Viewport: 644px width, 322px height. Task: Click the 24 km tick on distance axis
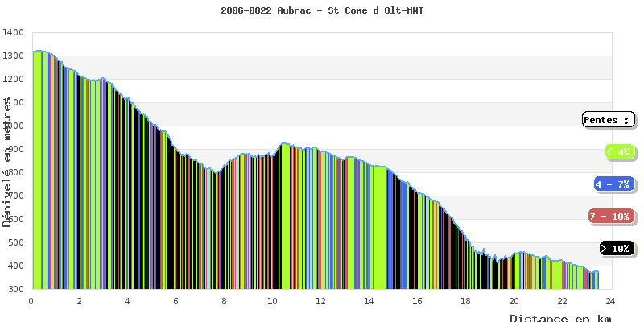click(x=610, y=301)
